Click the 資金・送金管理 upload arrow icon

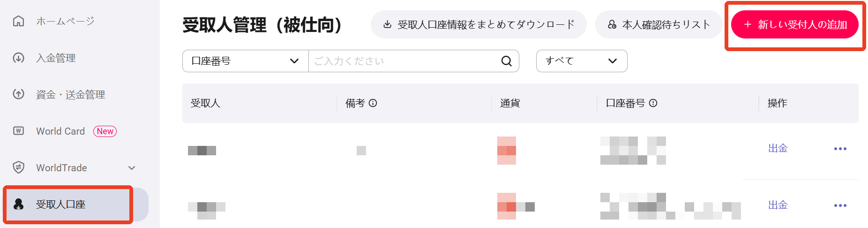18,94
